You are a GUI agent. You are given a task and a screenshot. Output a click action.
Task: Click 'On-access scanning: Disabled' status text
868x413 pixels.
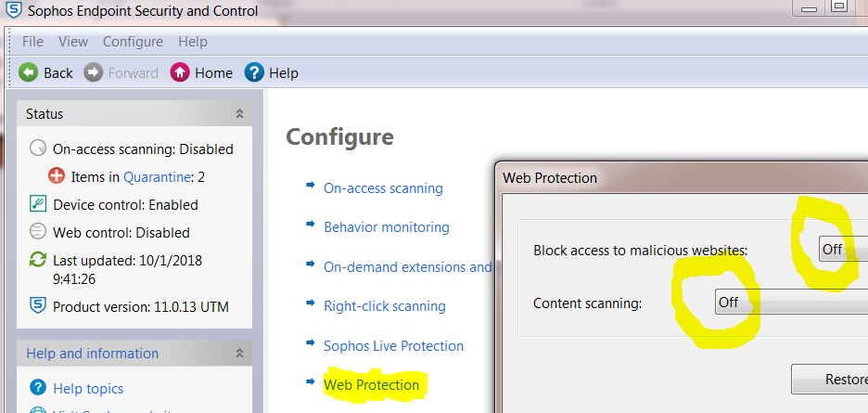tap(143, 149)
